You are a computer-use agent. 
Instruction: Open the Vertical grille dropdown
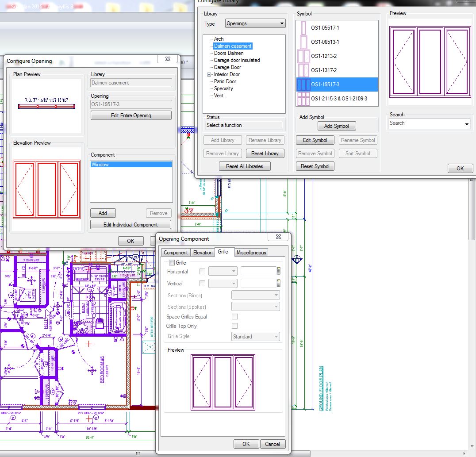[223, 283]
